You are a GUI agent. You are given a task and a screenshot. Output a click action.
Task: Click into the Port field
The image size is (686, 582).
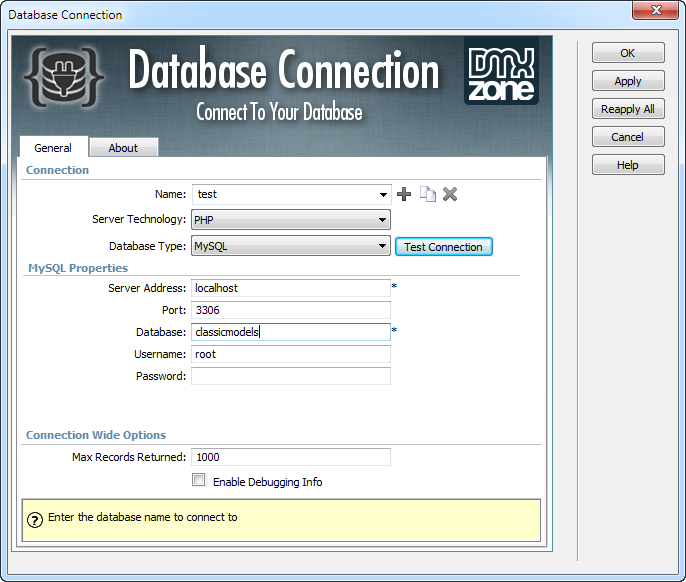[291, 310]
